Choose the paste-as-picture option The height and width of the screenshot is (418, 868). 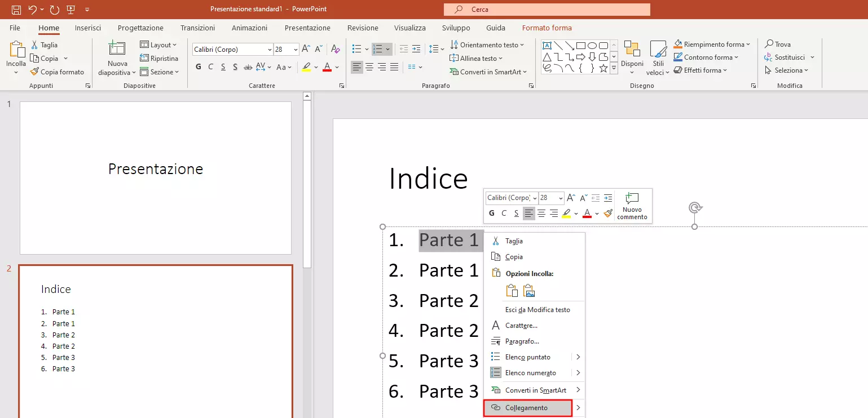pos(529,291)
